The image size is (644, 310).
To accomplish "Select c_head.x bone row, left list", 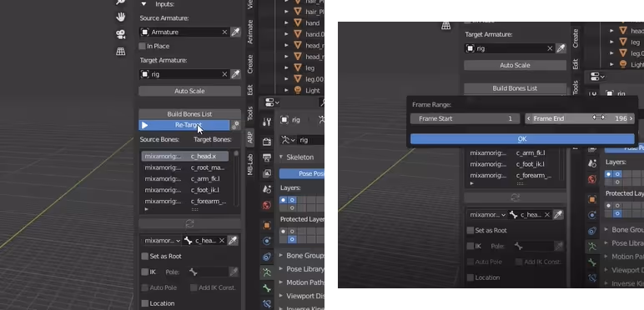I will 185,156.
